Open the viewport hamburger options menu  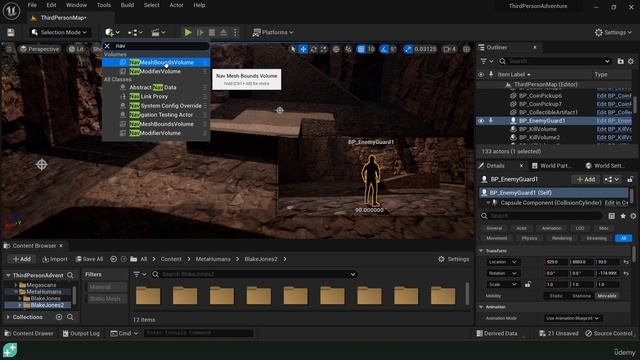9,49
